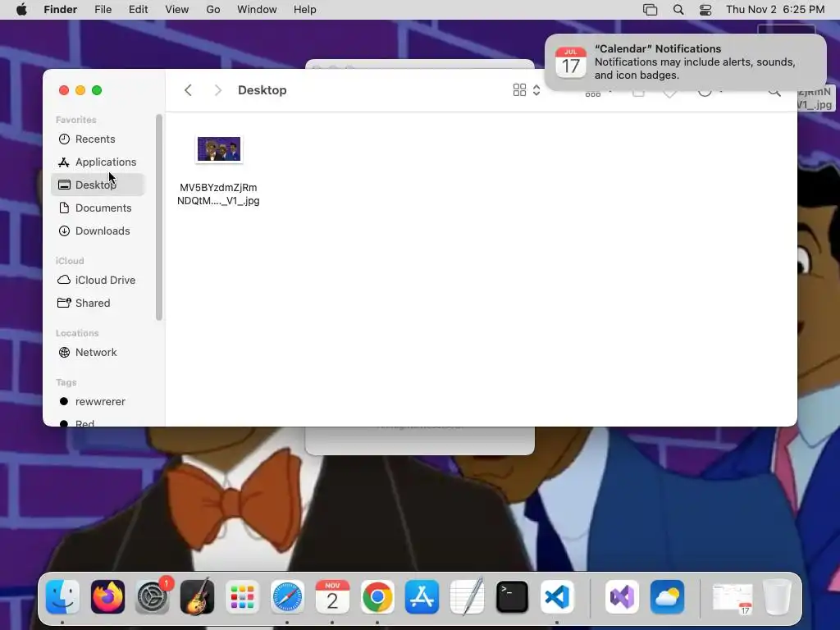Image resolution: width=840 pixels, height=630 pixels.
Task: Open the Apple menu
Action: point(21,10)
